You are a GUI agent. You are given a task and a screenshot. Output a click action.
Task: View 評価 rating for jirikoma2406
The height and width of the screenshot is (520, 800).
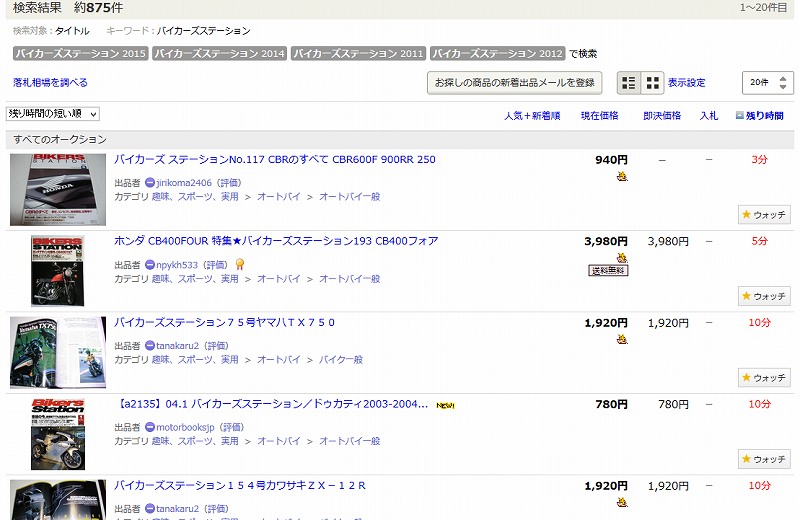click(229, 183)
